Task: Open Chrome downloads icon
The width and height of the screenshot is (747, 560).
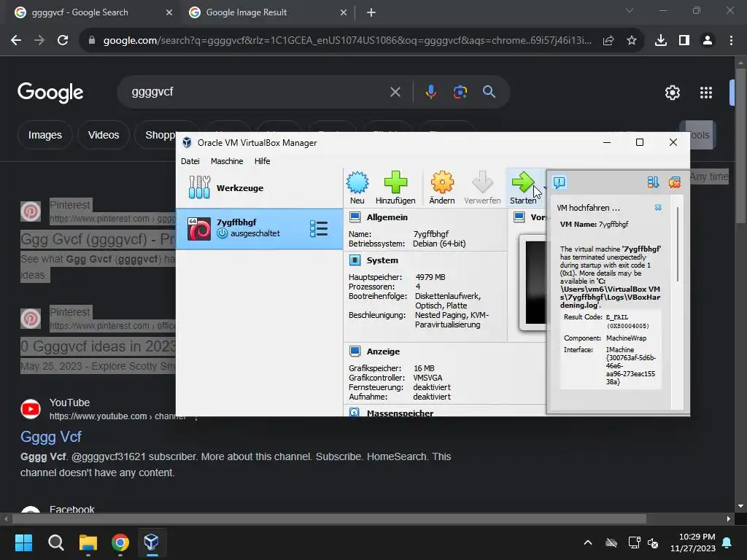Action: tap(661, 41)
